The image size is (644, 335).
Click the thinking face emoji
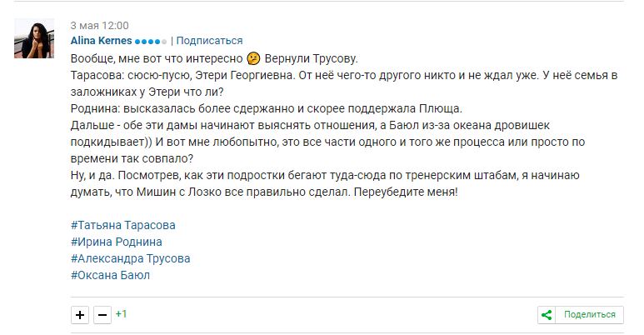click(254, 58)
